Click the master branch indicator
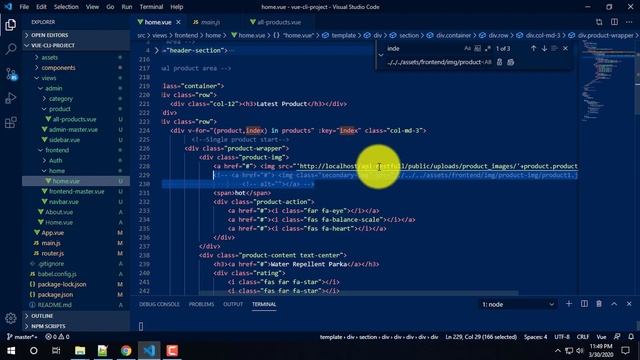The image size is (640, 360). point(22,337)
